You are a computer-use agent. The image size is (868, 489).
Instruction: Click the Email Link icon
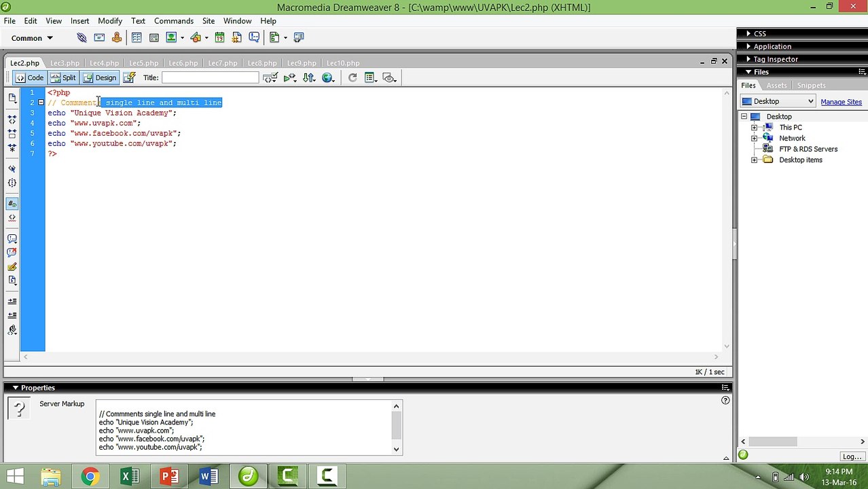pyautogui.click(x=99, y=37)
